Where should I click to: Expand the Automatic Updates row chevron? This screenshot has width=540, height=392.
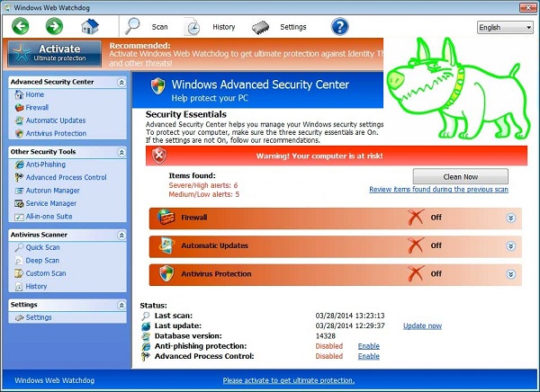point(510,245)
